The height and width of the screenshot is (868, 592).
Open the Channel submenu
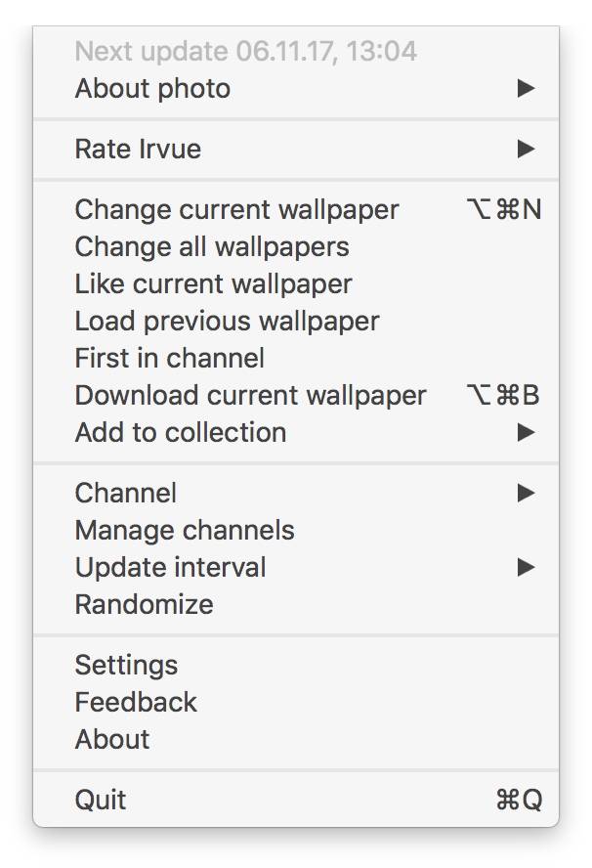pos(126,494)
